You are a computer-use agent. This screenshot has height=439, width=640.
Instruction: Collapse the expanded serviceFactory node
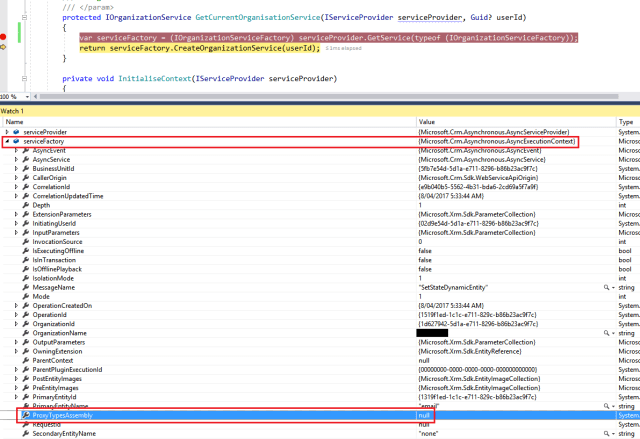(7, 142)
